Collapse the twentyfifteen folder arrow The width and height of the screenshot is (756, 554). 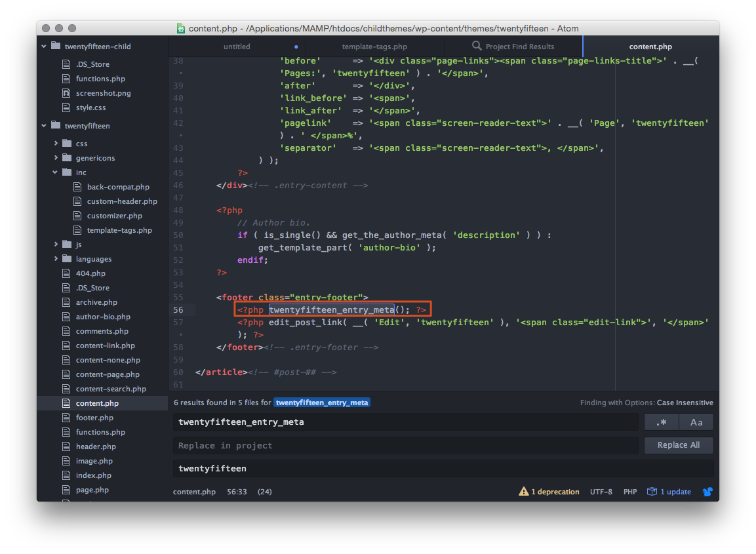[44, 125]
